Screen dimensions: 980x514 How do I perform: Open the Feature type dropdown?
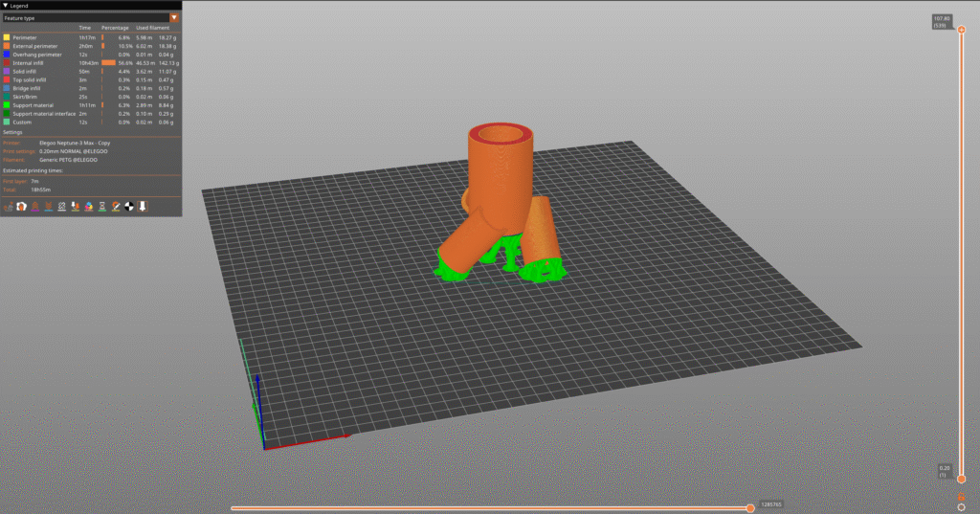click(91, 17)
